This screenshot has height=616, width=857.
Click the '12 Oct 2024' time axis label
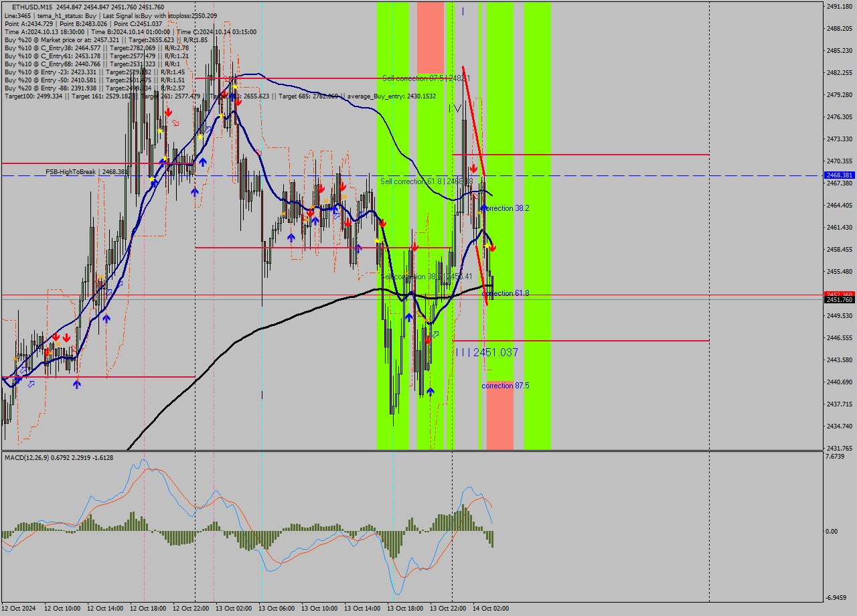pyautogui.click(x=19, y=609)
